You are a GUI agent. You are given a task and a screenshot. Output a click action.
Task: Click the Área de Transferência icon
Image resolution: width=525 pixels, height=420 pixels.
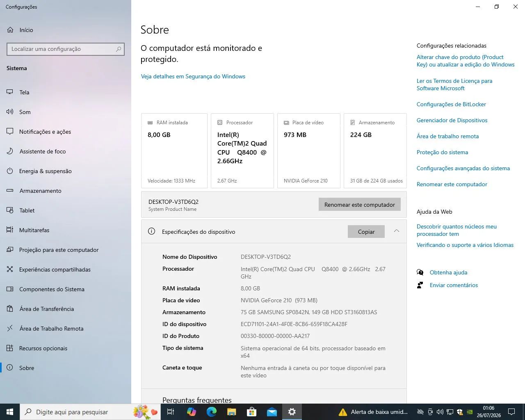pyautogui.click(x=10, y=309)
